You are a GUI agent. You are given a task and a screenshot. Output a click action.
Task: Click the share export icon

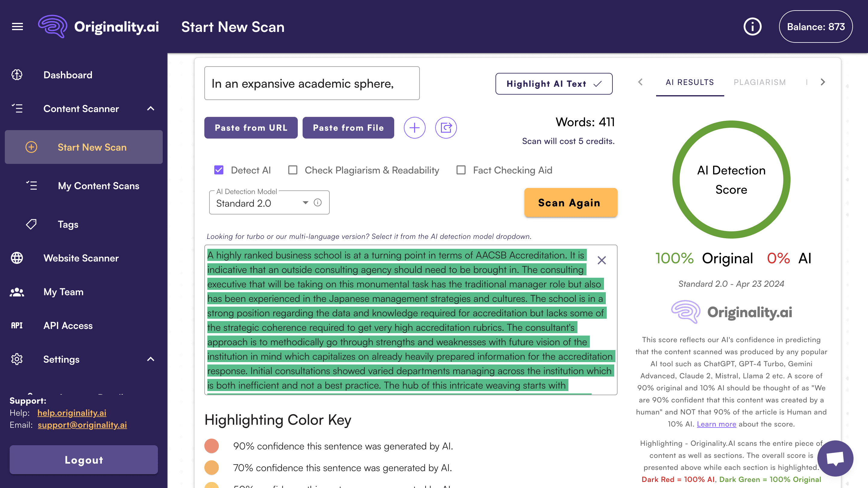tap(446, 128)
